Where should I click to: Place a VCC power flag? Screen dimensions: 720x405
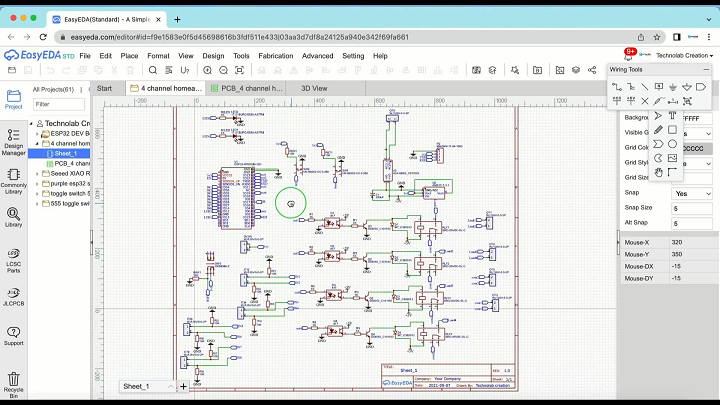617,101
